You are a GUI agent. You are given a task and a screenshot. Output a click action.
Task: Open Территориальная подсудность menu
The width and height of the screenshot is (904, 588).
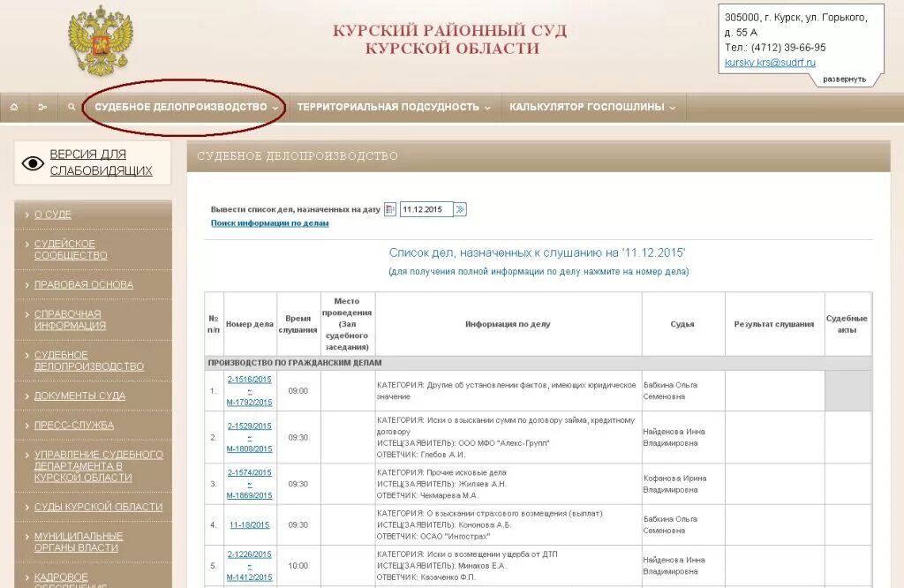(388, 107)
